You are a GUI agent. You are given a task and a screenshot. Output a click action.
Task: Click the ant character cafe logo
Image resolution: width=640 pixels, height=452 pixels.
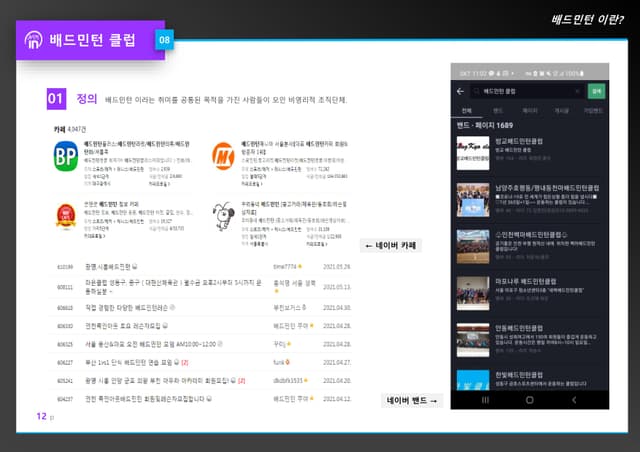tap(223, 216)
